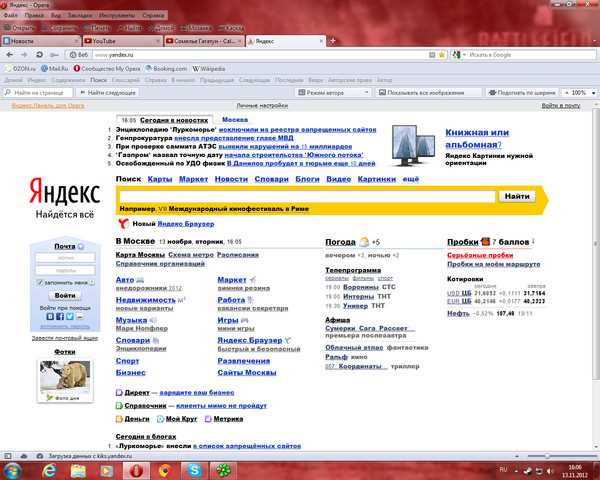Image resolution: width=600 pixels, height=480 pixels.
Task: Switch to the YouTube tab
Action: point(122,41)
